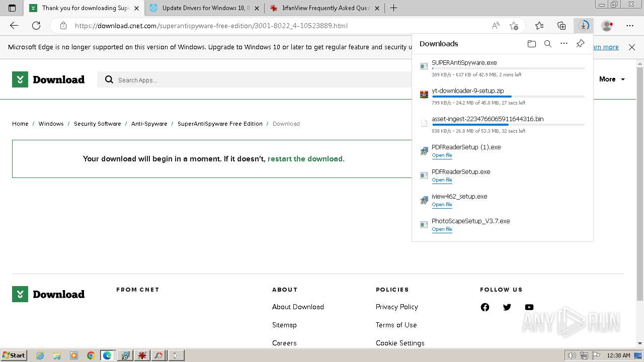Viewport: 644px width, 362px height.
Task: Open Privacy Policy link
Action: pyautogui.click(x=397, y=307)
